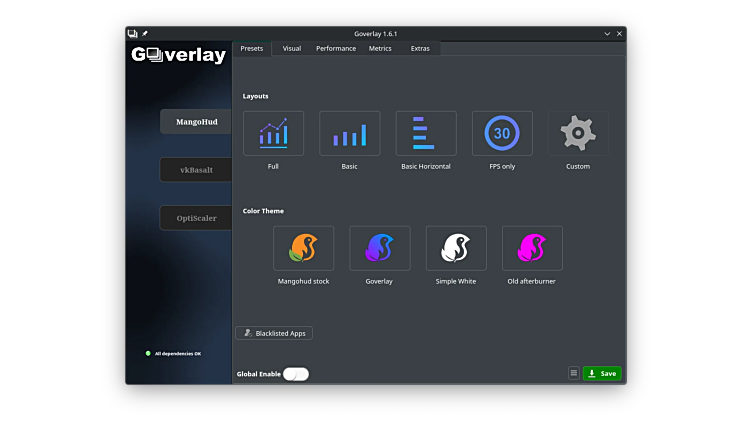The image size is (752, 423).
Task: Click the pin icon in title bar
Action: click(x=145, y=33)
